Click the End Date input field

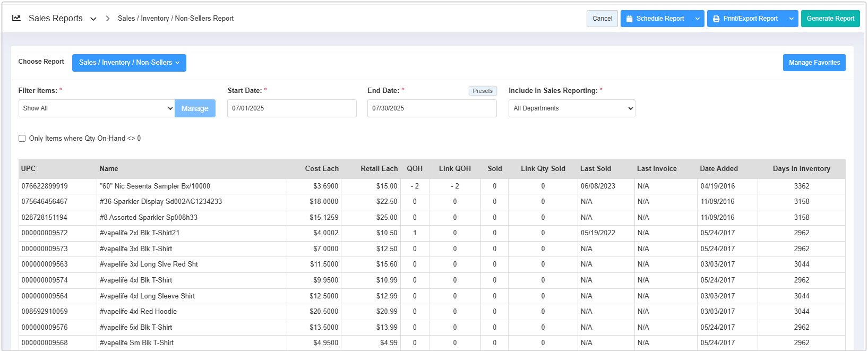point(432,108)
